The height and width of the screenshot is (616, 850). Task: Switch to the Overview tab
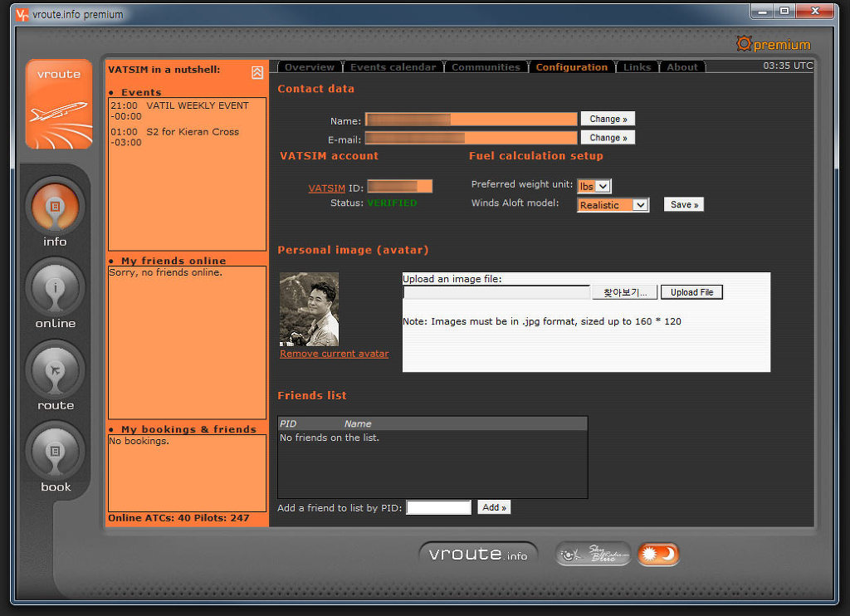(x=310, y=66)
